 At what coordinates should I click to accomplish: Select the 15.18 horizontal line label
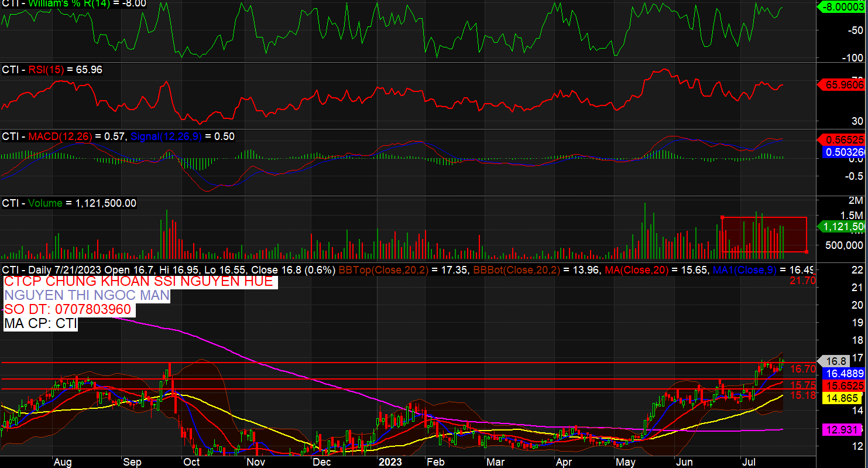coord(802,396)
